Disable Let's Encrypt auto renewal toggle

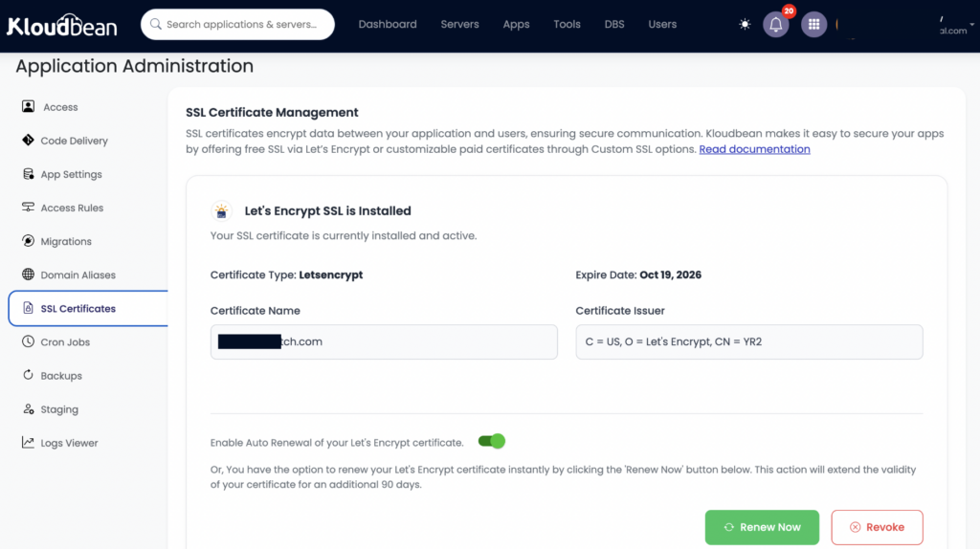(491, 442)
